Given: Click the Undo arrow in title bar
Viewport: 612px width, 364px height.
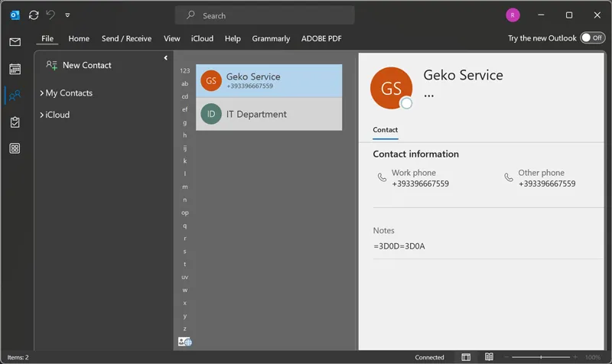Looking at the screenshot, I should [x=51, y=15].
